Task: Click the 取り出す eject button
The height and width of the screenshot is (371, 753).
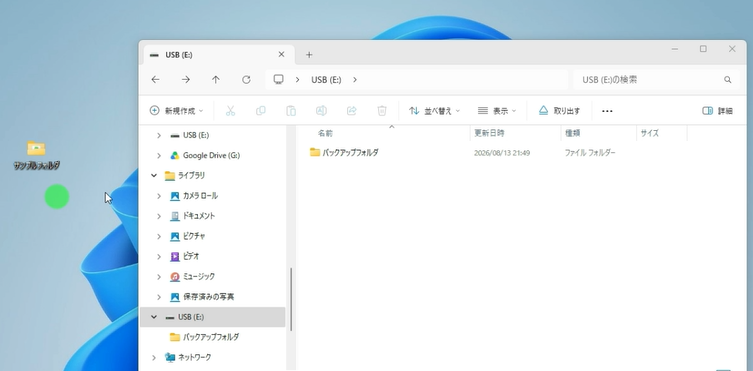Action: click(x=559, y=111)
